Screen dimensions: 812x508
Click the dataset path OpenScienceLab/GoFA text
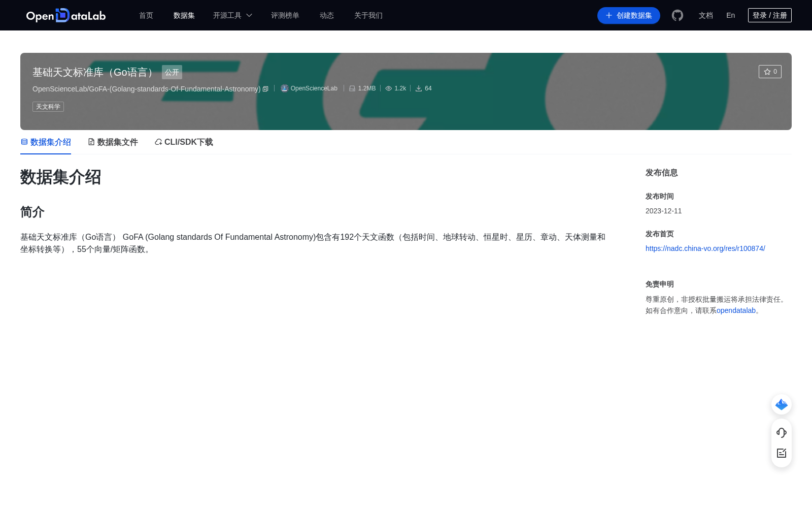(x=147, y=89)
